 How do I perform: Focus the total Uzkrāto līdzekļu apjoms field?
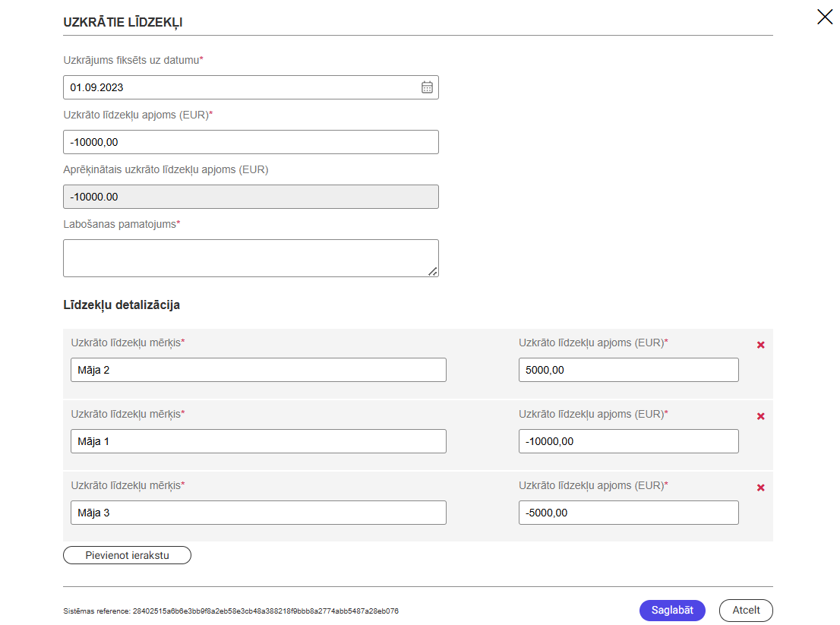251,142
